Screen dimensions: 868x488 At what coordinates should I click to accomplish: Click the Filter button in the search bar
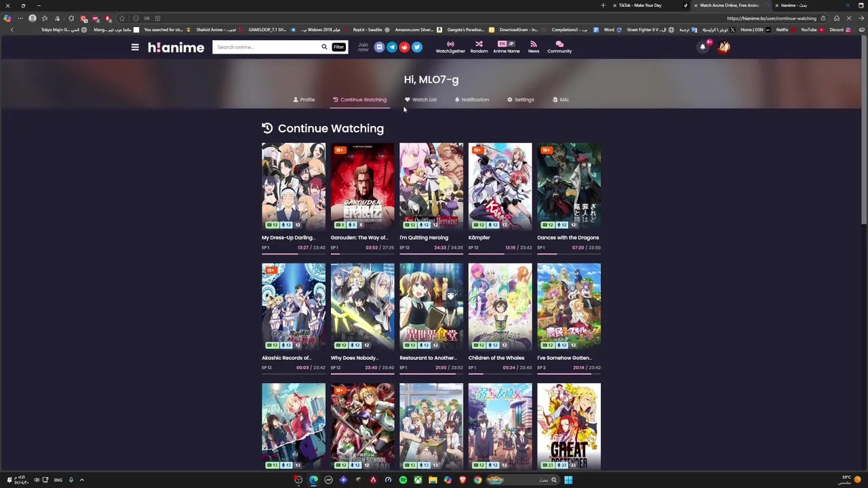point(338,47)
